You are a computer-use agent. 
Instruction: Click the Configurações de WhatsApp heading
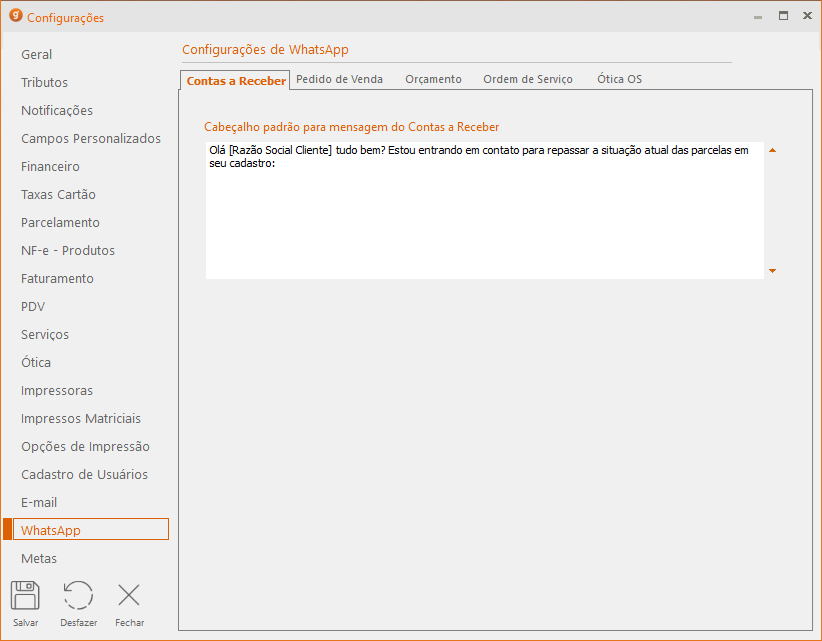[265, 50]
